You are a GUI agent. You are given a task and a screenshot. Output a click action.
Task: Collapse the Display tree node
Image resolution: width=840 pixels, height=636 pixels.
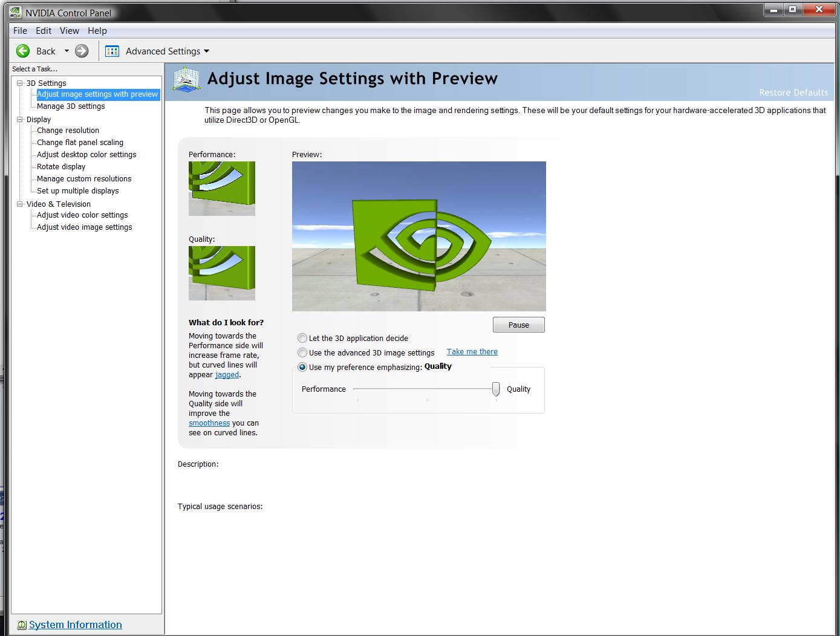point(20,119)
